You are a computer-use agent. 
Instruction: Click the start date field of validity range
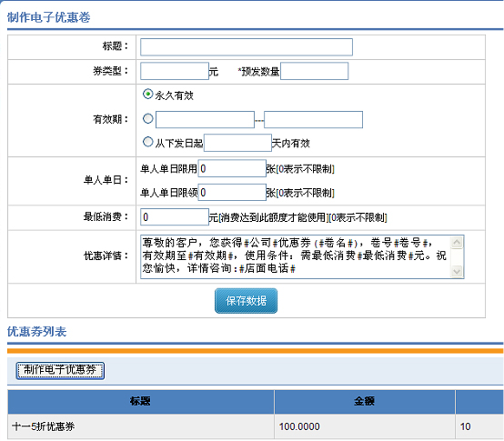tap(205, 119)
